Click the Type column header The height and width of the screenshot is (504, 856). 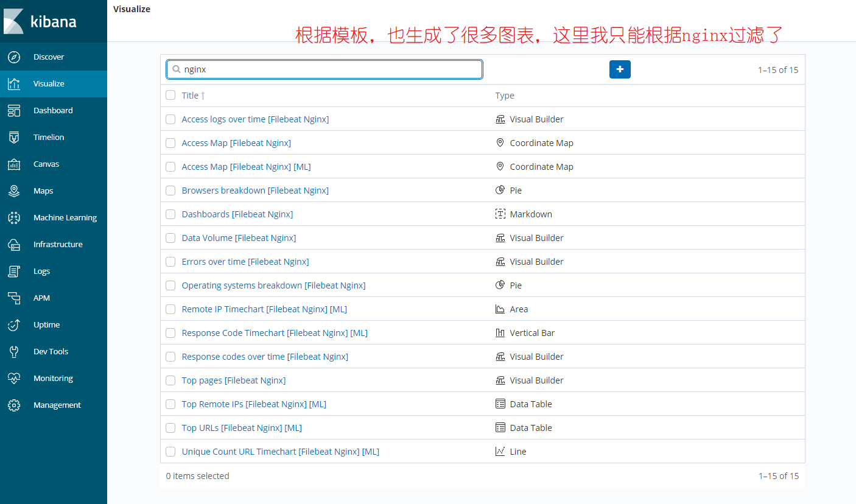[x=505, y=96]
